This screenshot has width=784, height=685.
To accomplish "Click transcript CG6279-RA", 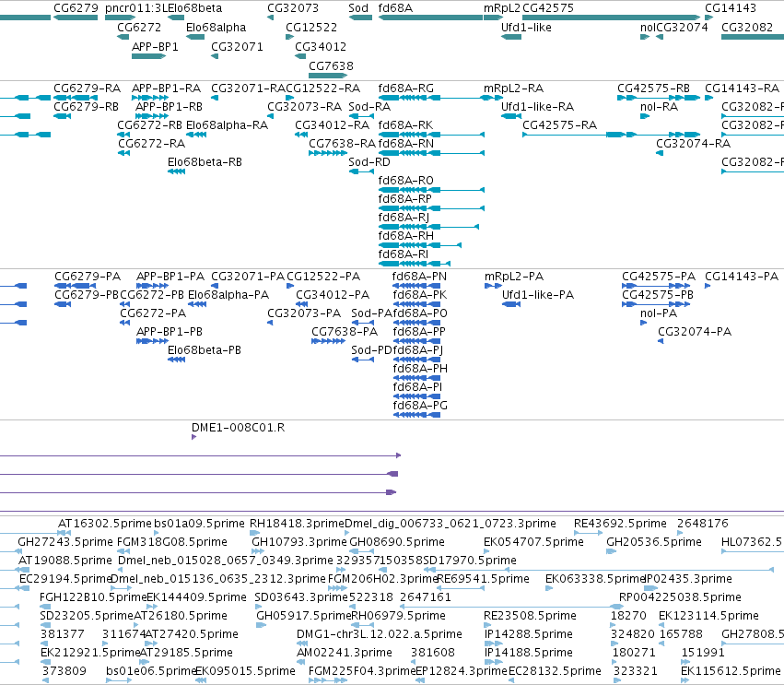I will (x=87, y=89).
